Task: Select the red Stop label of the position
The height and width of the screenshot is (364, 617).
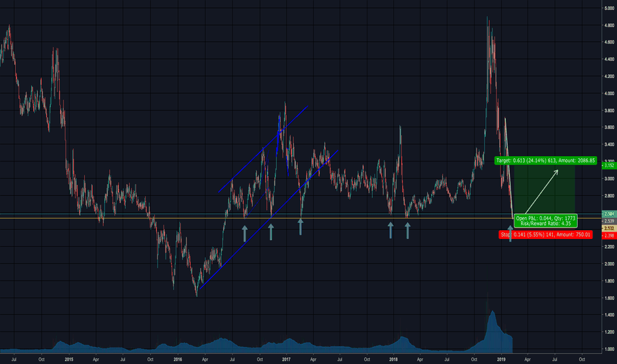Action: 546,234
